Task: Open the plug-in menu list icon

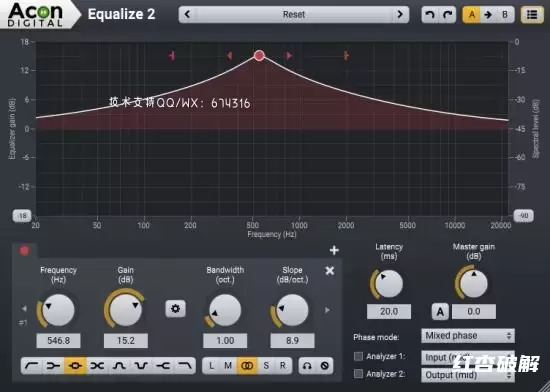Action: pos(532,15)
